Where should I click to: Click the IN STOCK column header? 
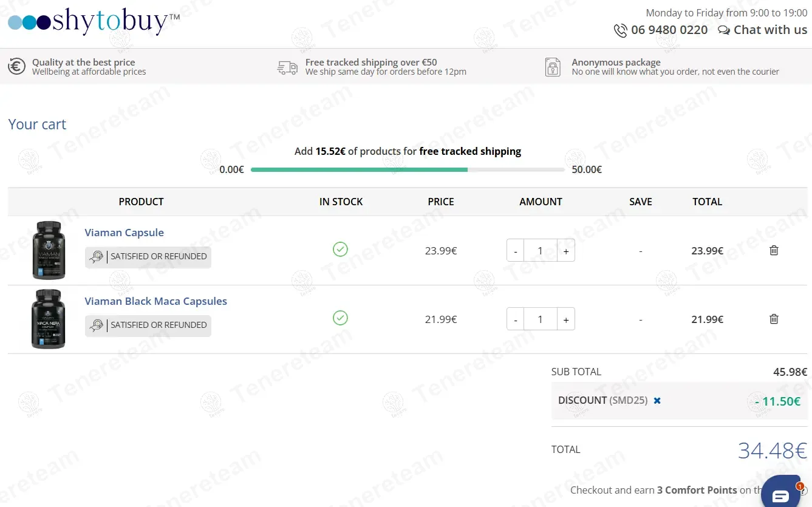(341, 202)
